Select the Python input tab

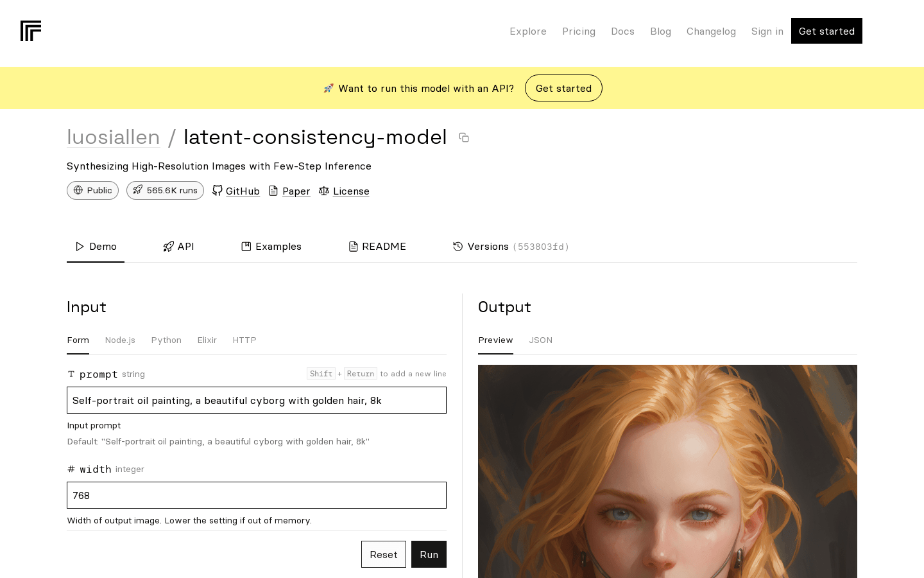click(166, 340)
